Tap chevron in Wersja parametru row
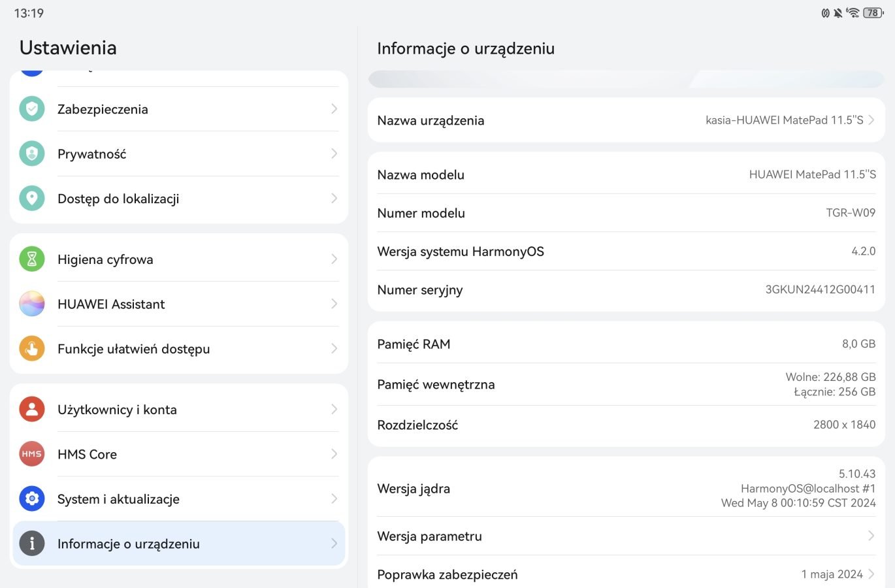Screen dimensions: 895x588 point(871,536)
